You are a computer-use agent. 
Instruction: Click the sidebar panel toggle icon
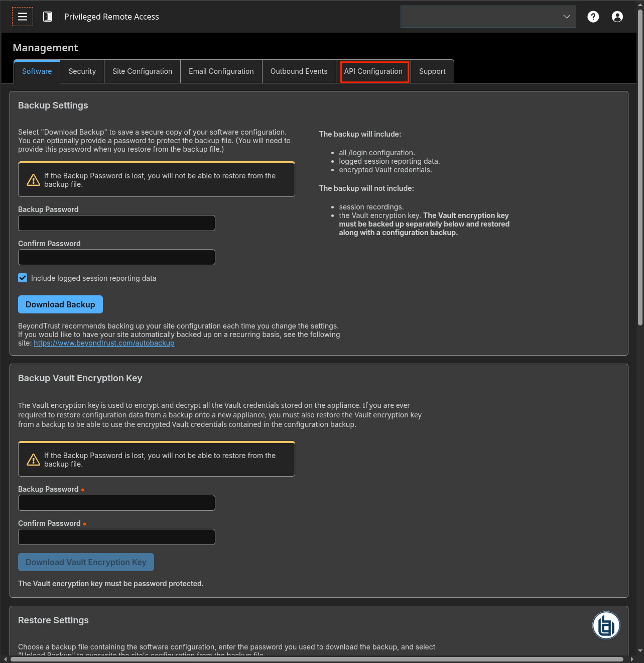[47, 17]
